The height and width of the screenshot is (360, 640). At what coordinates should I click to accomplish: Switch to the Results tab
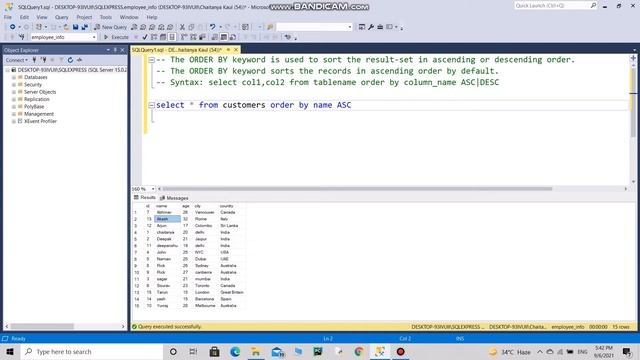coord(145,198)
